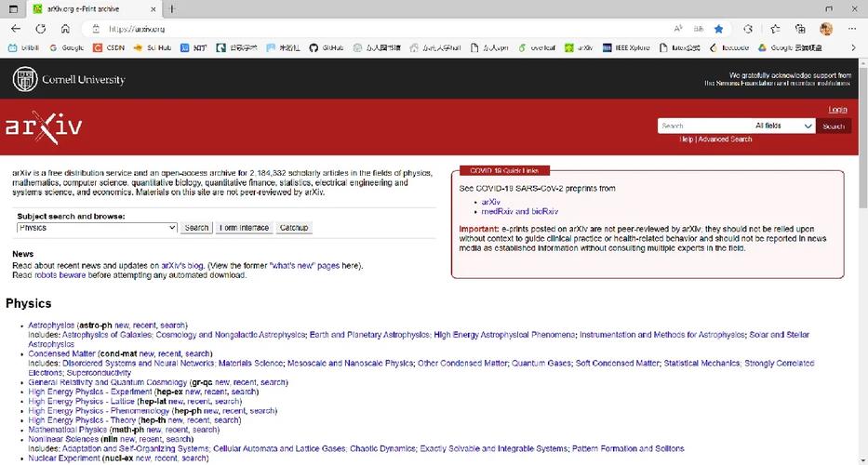Image resolution: width=868 pixels, height=465 pixels.
Task: Refresh the current page
Action: coord(40,29)
